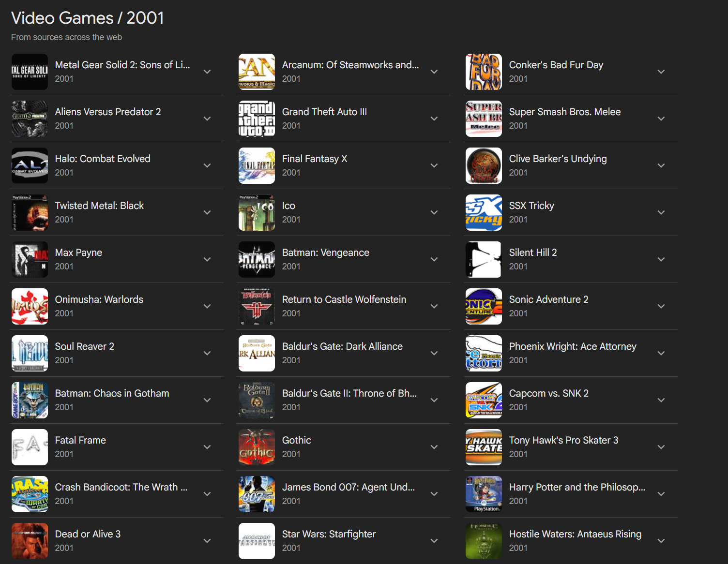The width and height of the screenshot is (728, 564).
Task: Click the Aliens Versus Predator 2 cover art
Action: 30,119
